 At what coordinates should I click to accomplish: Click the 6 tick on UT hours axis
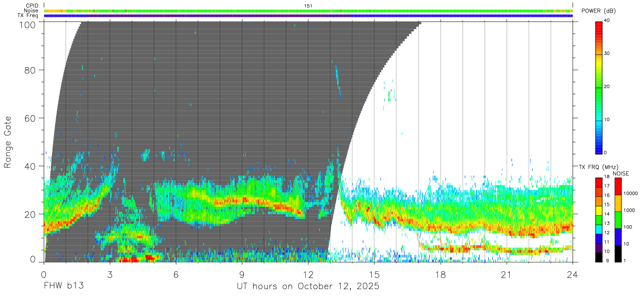tap(176, 274)
